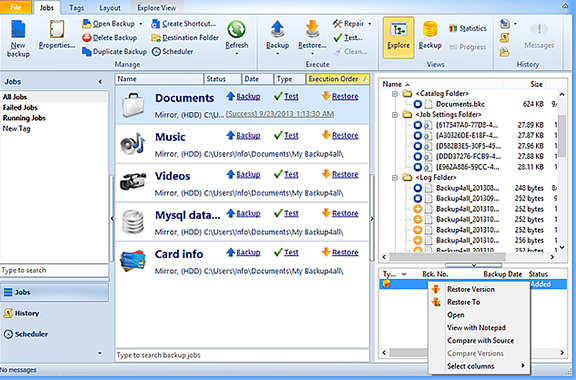Run Test from the ribbon

tap(348, 38)
